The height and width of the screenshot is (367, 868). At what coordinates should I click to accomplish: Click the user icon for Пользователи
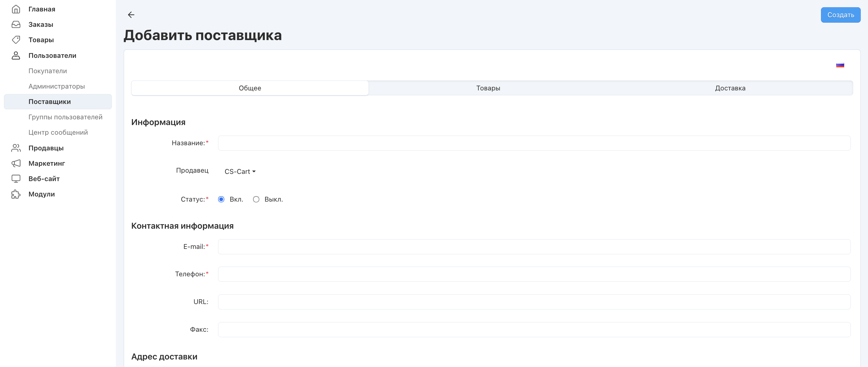[x=16, y=55]
